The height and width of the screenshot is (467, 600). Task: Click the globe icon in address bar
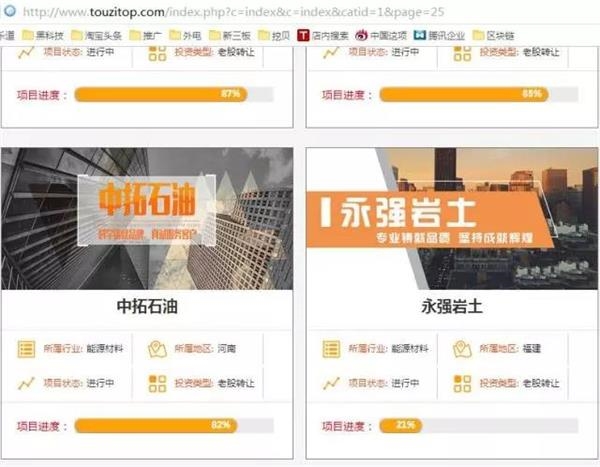[9, 11]
